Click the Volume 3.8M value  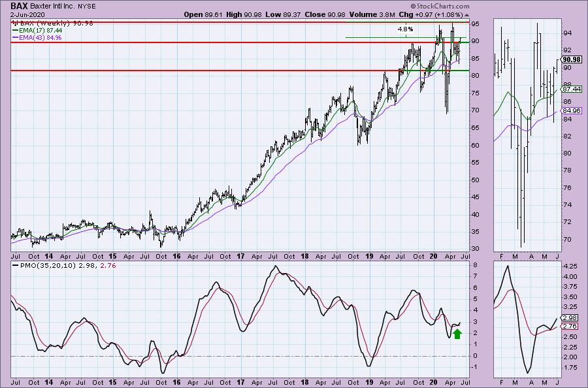[x=372, y=14]
